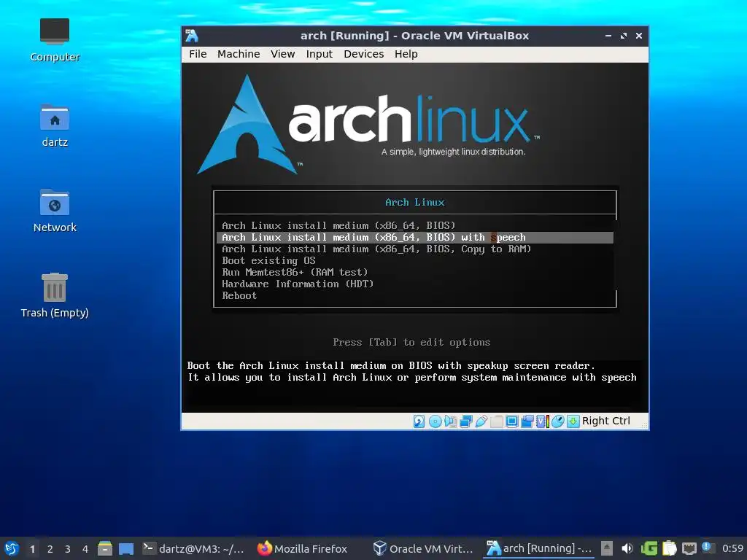
Task: Open the File menu
Action: coord(198,54)
